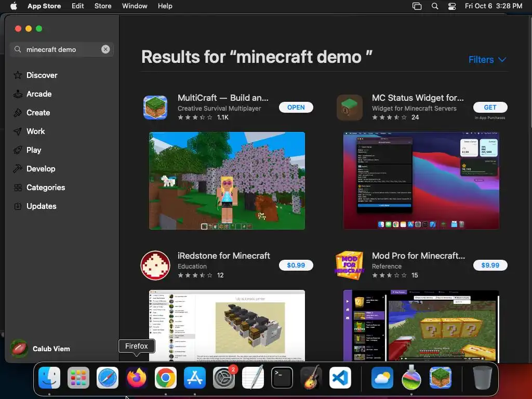Click MC Status Widget title link

[x=418, y=98]
